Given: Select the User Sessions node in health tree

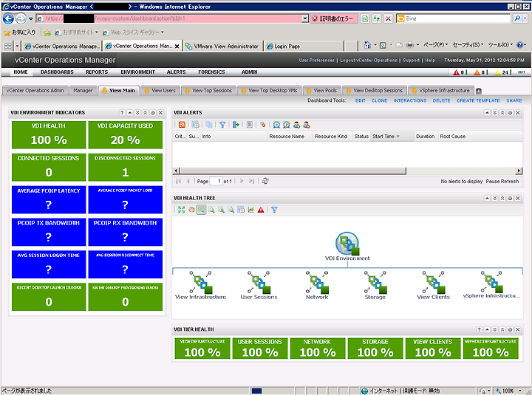Looking at the screenshot, I should 259,285.
